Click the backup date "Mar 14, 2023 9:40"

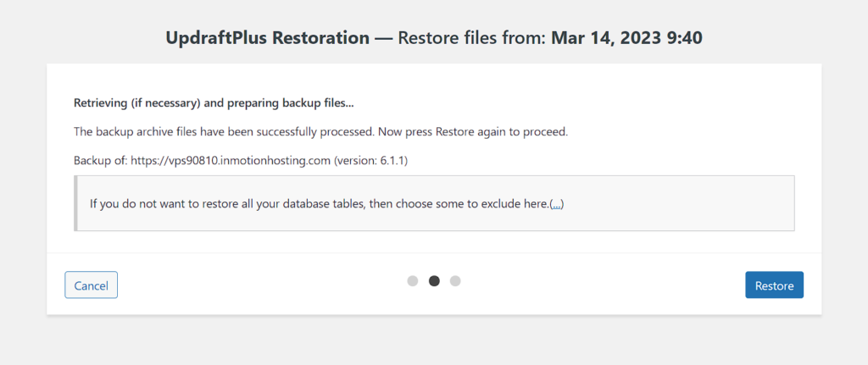point(627,38)
